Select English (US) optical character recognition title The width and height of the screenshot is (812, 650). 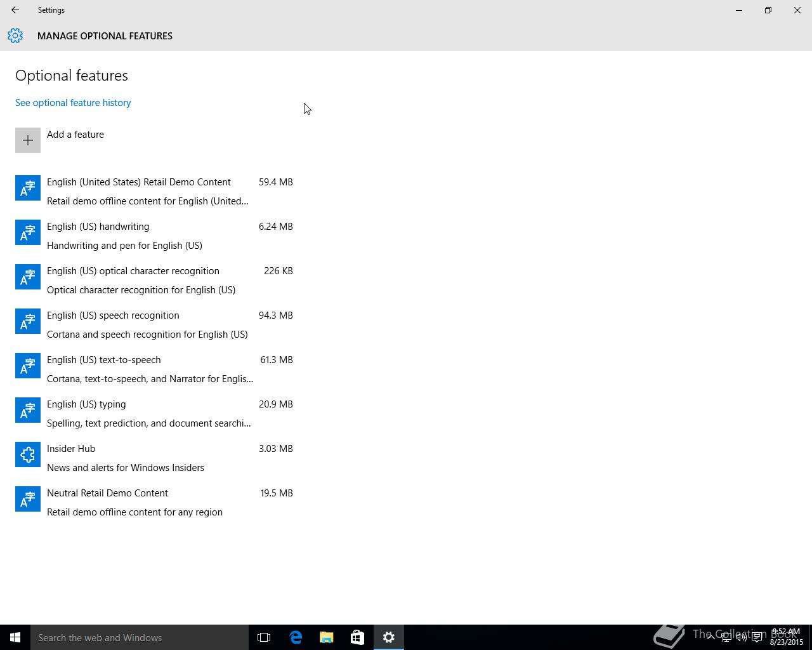point(133,271)
